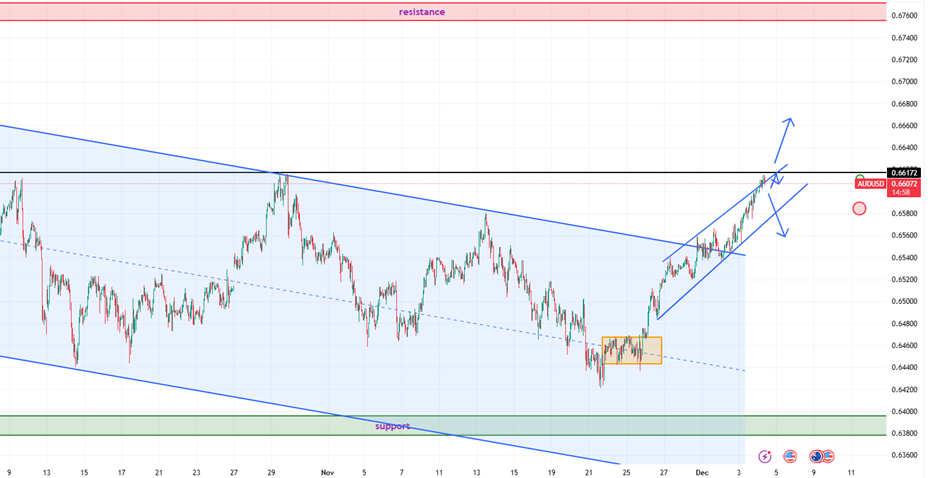Click the Dec label on time axis
The image size is (930, 478).
click(x=701, y=470)
